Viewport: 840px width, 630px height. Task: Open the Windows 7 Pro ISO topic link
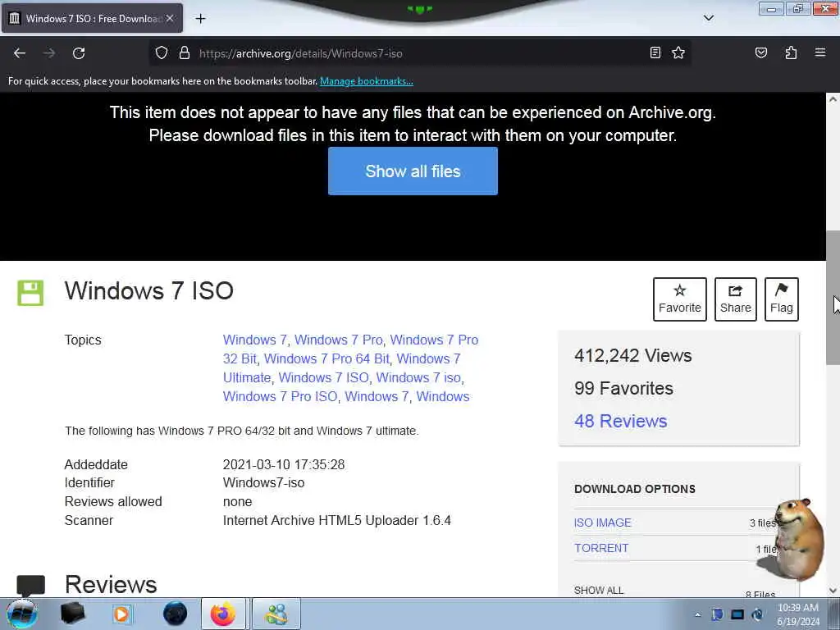pyautogui.click(x=281, y=396)
